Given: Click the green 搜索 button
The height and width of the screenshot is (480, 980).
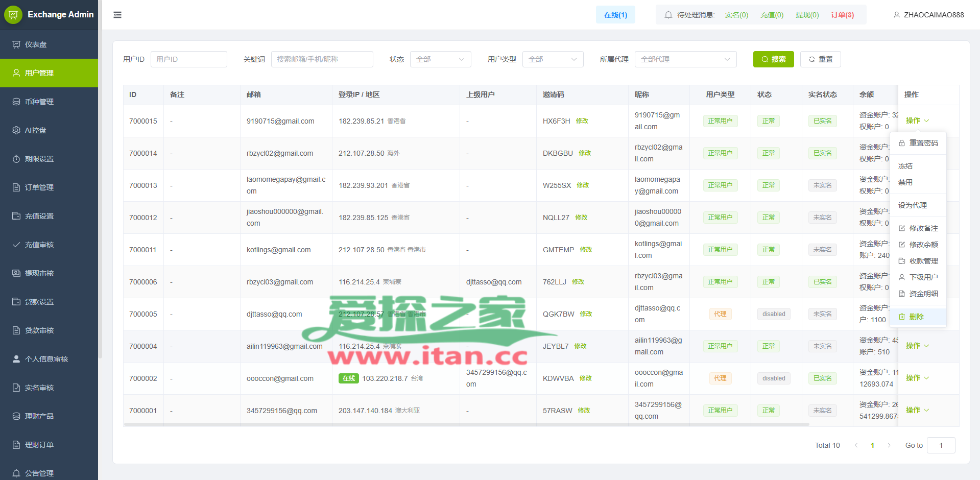Looking at the screenshot, I should 773,59.
